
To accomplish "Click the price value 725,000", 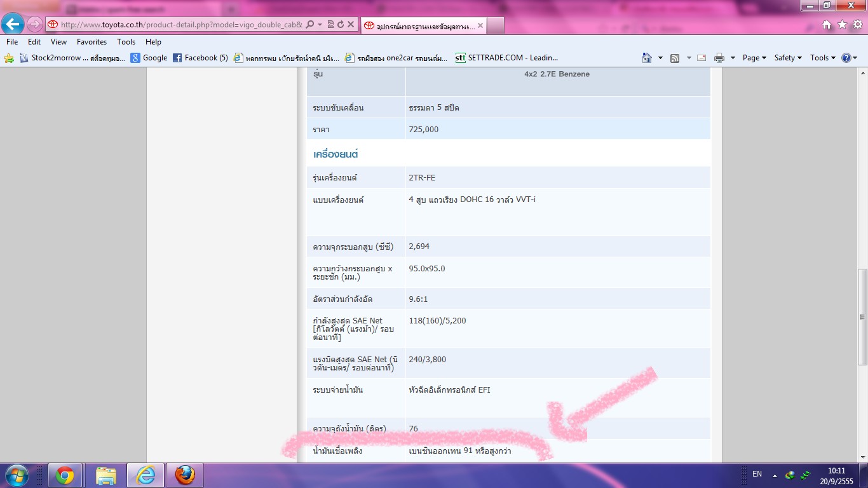I will (424, 130).
